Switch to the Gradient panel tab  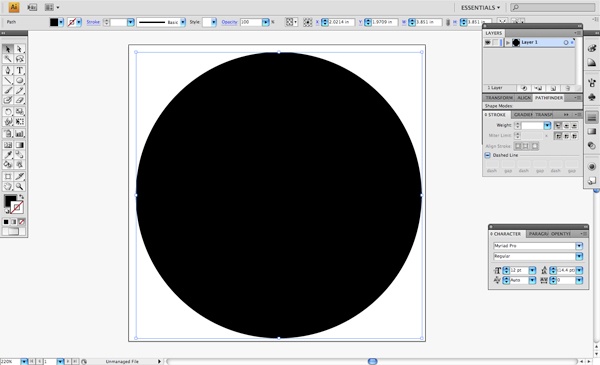click(x=523, y=115)
